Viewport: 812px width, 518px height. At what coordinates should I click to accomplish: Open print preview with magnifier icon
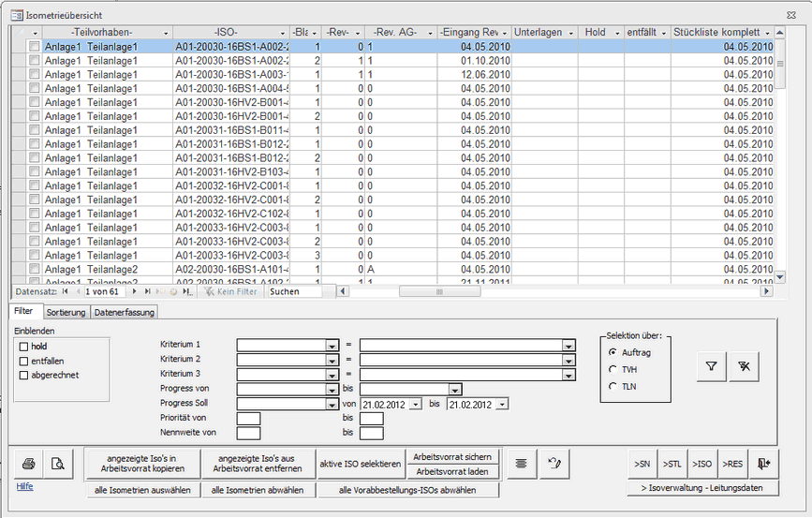(58, 463)
